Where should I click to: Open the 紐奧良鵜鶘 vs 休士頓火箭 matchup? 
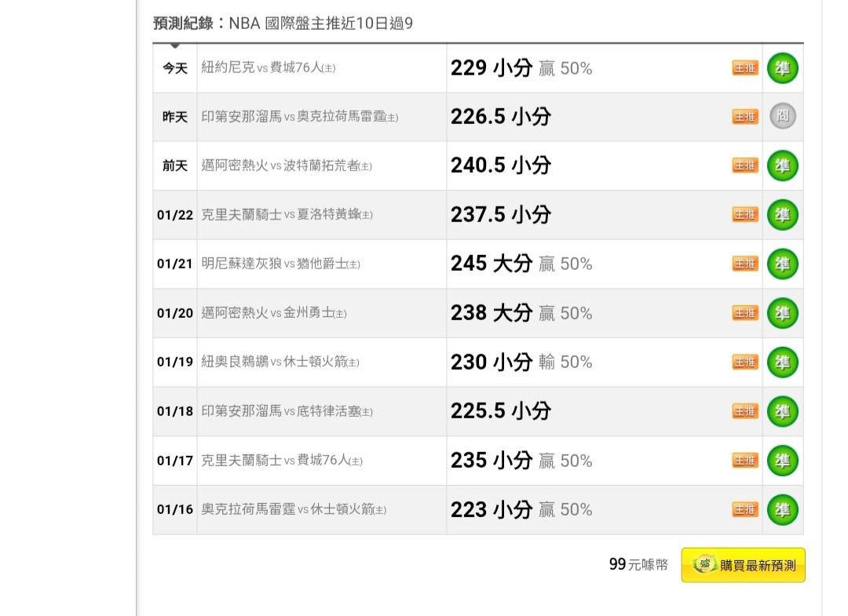coord(280,362)
